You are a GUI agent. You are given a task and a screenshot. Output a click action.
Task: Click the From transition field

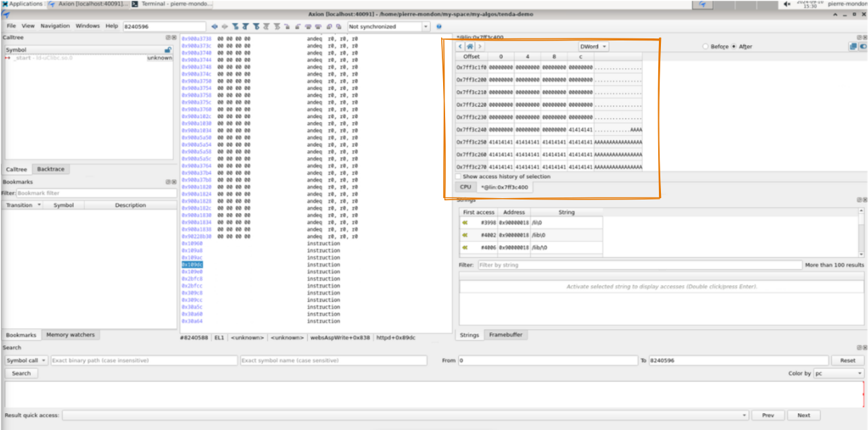coord(548,361)
